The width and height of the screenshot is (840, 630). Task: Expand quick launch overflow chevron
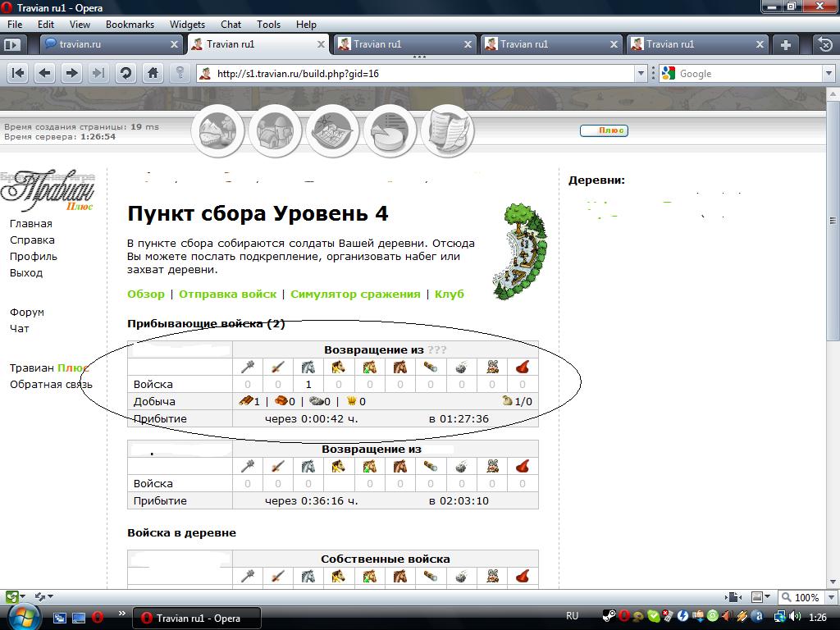click(121, 614)
